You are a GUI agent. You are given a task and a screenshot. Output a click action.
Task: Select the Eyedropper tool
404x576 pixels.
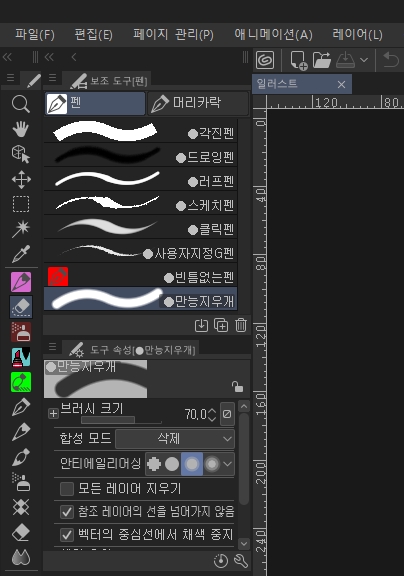(21, 254)
